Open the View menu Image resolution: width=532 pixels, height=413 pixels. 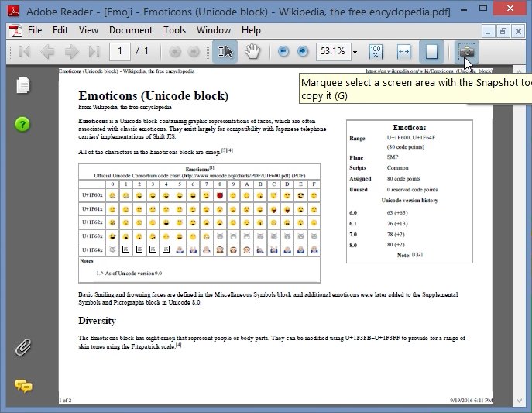(88, 30)
